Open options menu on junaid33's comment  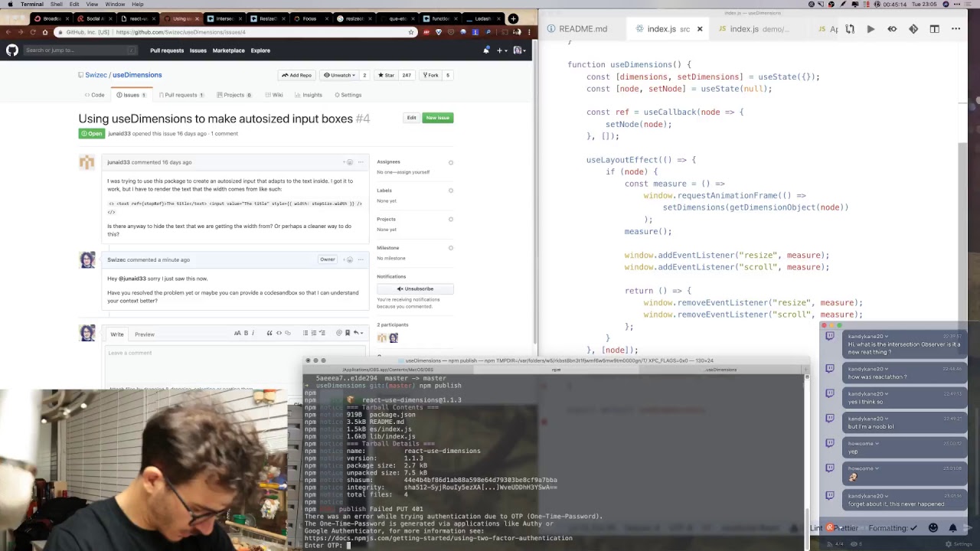pos(361,162)
